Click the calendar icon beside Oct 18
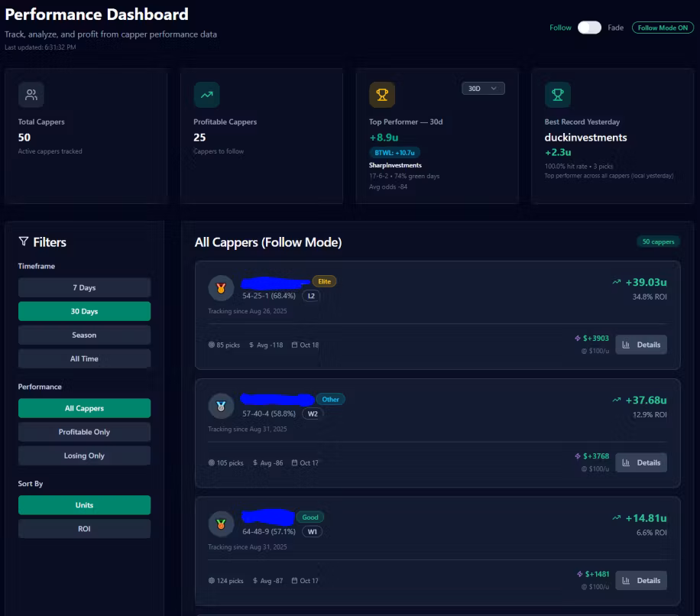700x616 pixels. point(294,345)
